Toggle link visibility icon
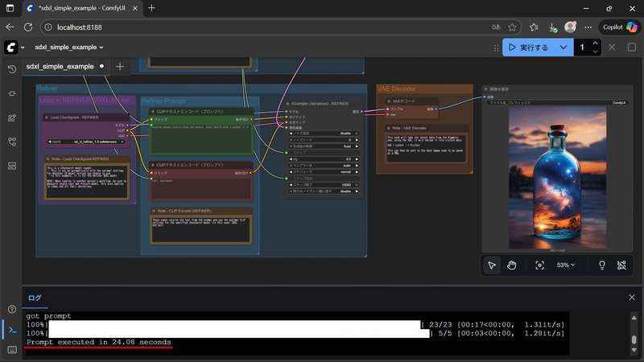Viewport: 644px width, 362px height. [x=621, y=265]
